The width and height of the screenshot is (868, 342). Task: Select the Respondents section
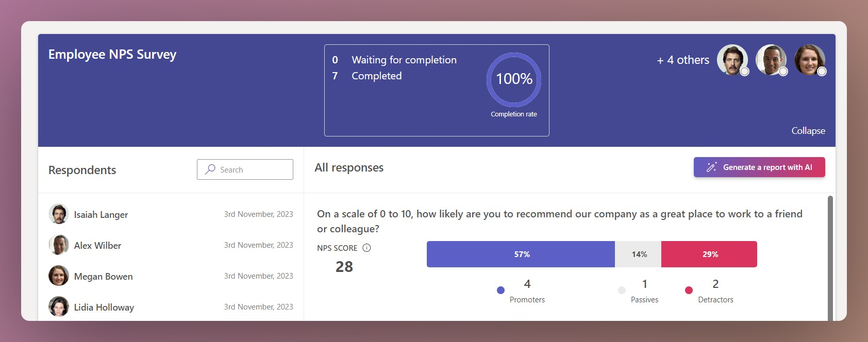click(82, 169)
